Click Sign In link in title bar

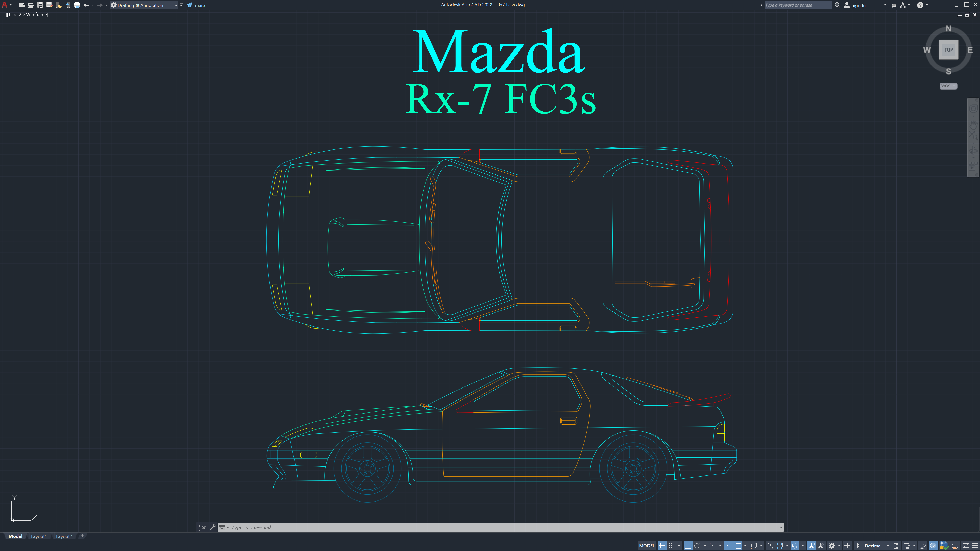tap(858, 5)
